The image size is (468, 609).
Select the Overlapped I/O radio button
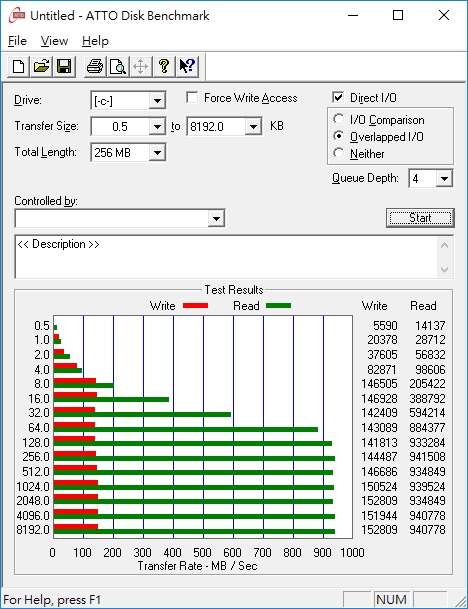pos(338,136)
